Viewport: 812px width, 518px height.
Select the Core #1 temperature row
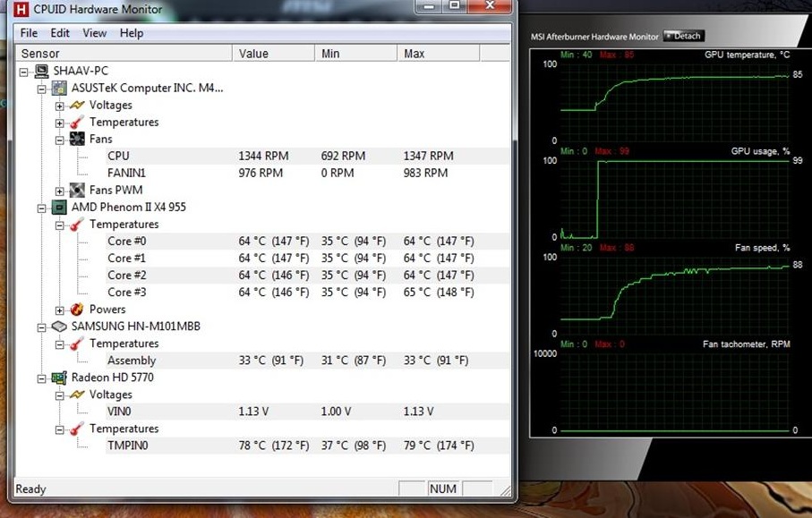click(308, 259)
